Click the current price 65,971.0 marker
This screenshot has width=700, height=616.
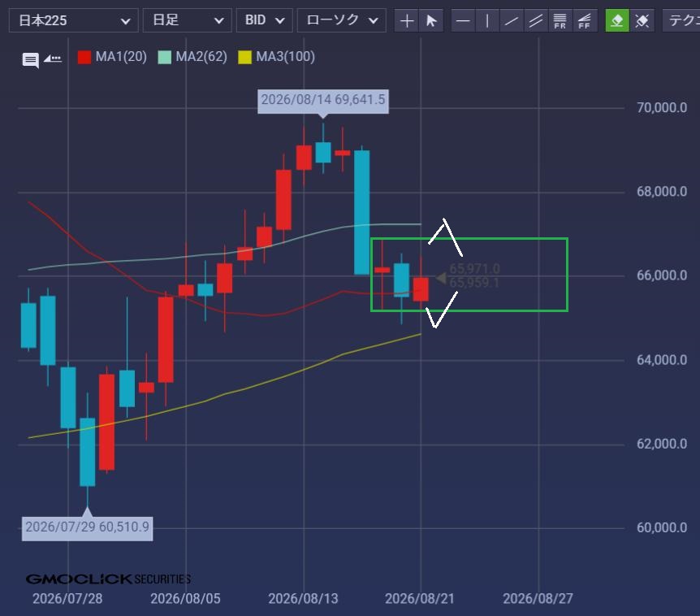tap(474, 269)
